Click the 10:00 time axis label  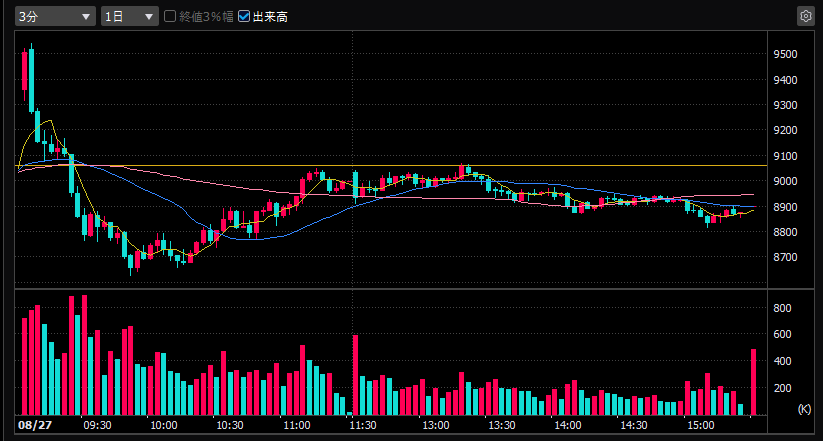pos(164,424)
